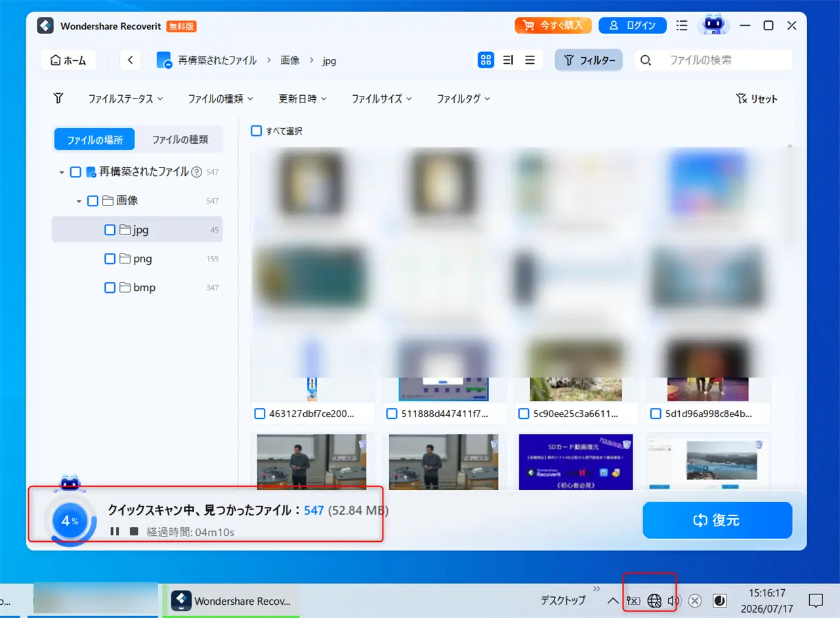This screenshot has width=840, height=618.
Task: Check the jpg folder checkbox
Action: tap(110, 230)
